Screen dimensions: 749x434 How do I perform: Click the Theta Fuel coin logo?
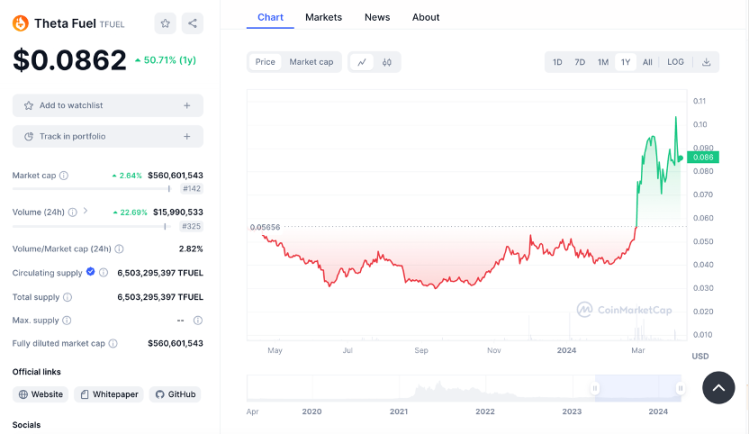click(x=21, y=23)
